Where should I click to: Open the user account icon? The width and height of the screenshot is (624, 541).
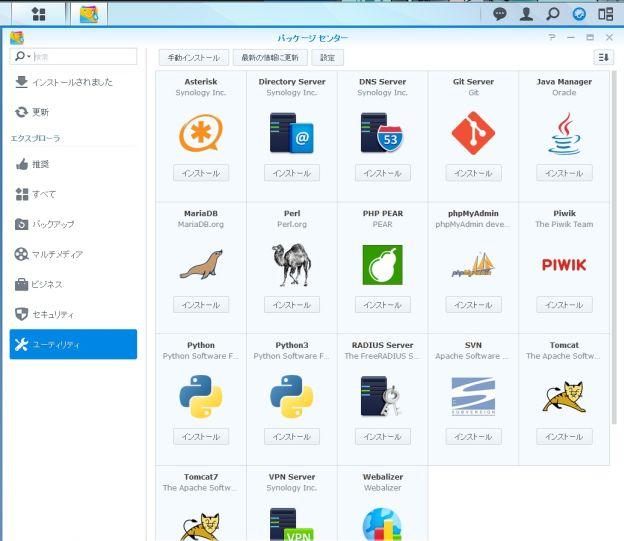point(526,14)
